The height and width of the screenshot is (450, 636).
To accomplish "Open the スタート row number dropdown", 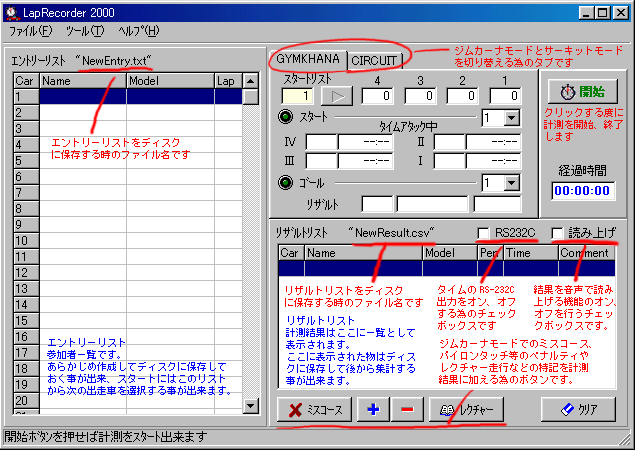I will (x=512, y=118).
